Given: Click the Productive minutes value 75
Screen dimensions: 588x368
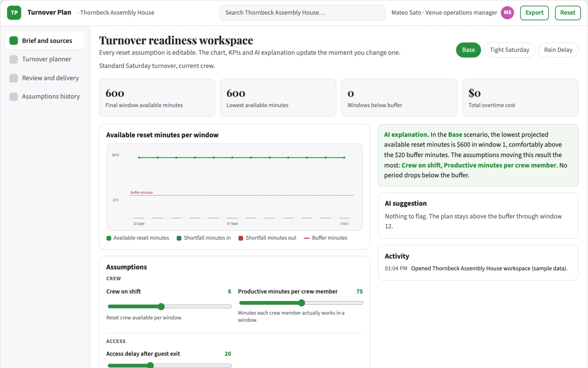Looking at the screenshot, I should [359, 291].
